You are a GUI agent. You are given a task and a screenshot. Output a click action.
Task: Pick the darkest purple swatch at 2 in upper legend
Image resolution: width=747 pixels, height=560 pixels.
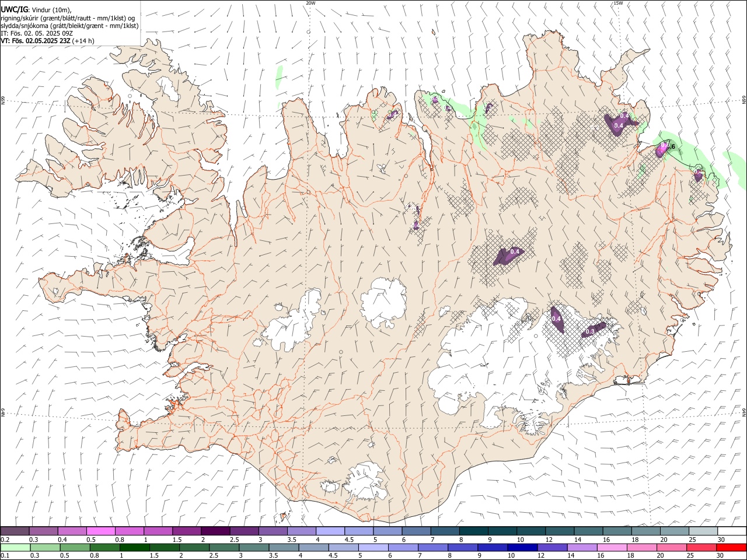tap(215, 531)
